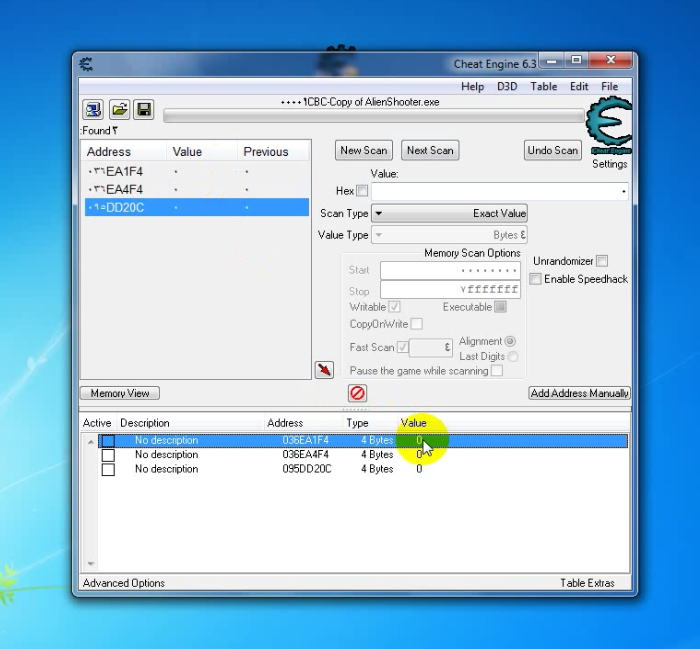This screenshot has height=649, width=700.
Task: Click the Found count label
Action: 99,131
